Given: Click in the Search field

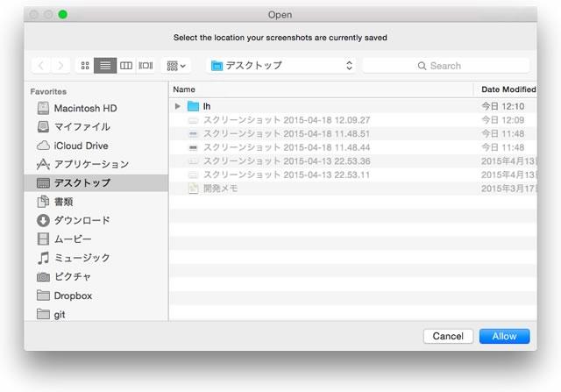Looking at the screenshot, I should pyautogui.click(x=446, y=66).
